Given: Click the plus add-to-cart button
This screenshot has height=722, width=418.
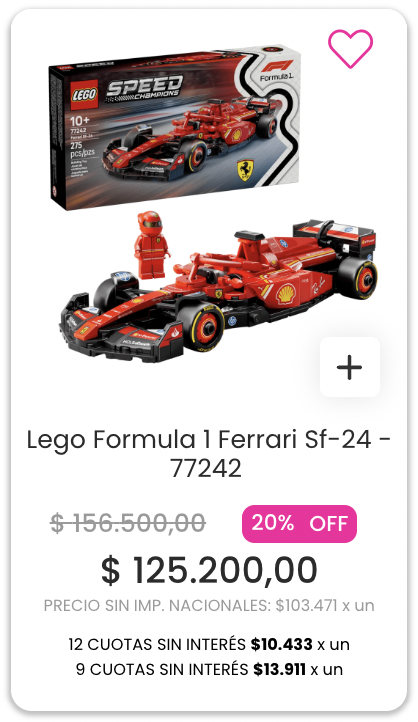Looking at the screenshot, I should pos(350,367).
